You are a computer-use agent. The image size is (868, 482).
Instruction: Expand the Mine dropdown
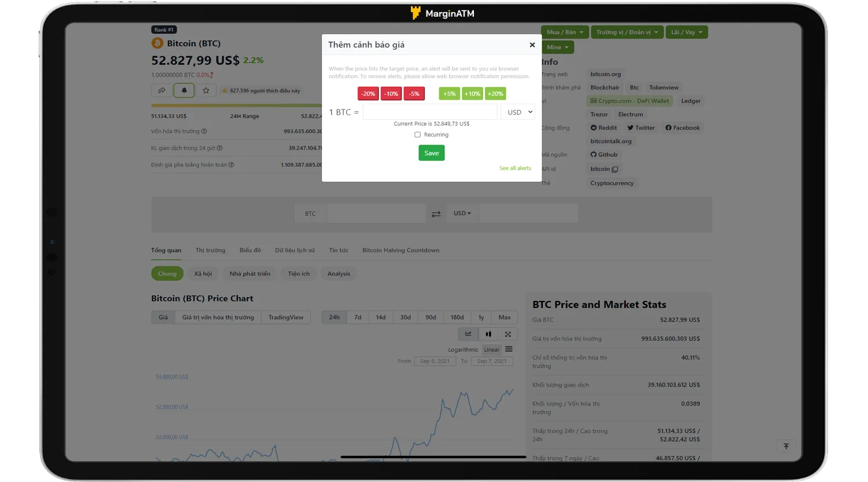point(558,47)
